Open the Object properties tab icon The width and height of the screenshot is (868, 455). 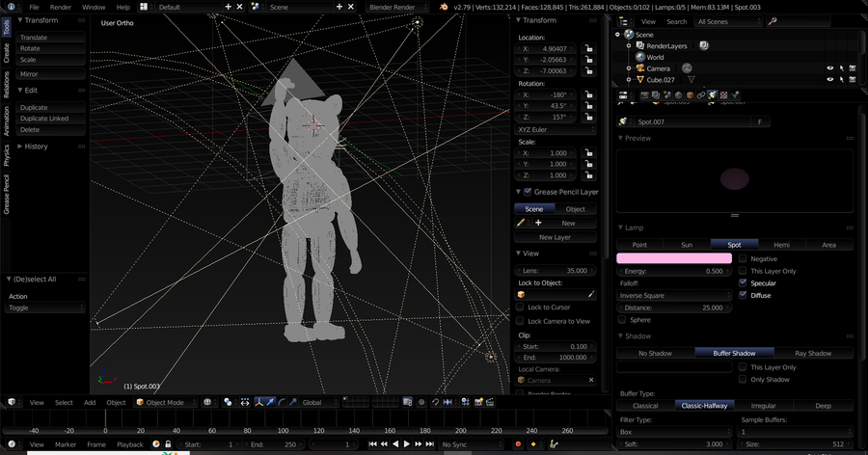(691, 95)
